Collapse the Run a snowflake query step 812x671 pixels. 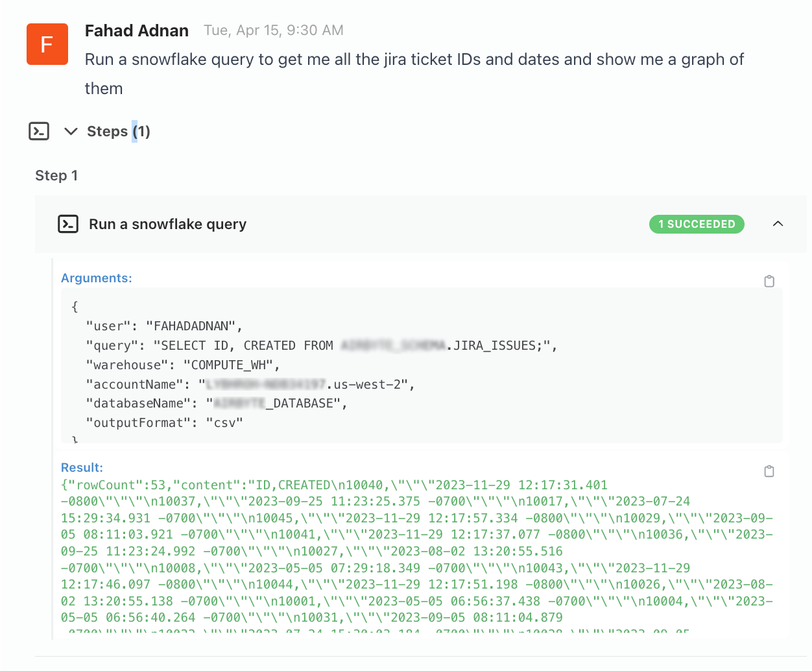[x=778, y=224]
